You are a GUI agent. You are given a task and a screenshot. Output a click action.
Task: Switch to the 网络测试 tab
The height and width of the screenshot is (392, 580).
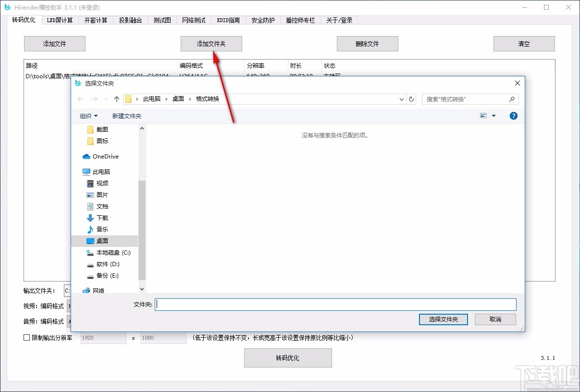(194, 20)
